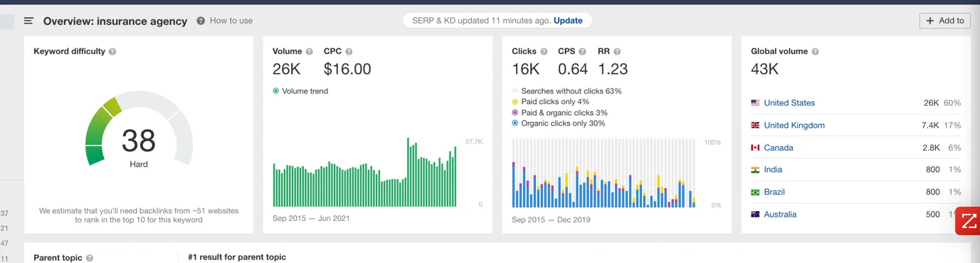The image size is (980, 263).
Task: Click the How to use help icon
Action: [201, 21]
